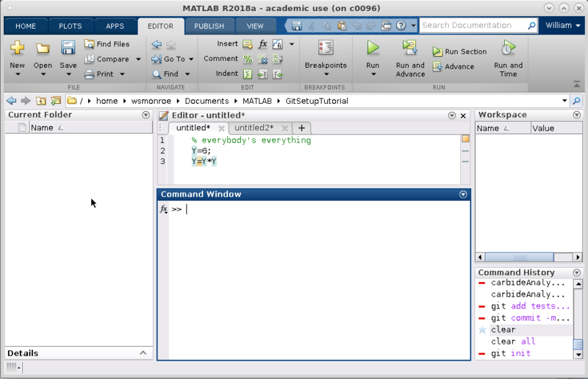Screen dimensions: 588x379
Task: Close the untitled* editor tab
Action: [222, 128]
